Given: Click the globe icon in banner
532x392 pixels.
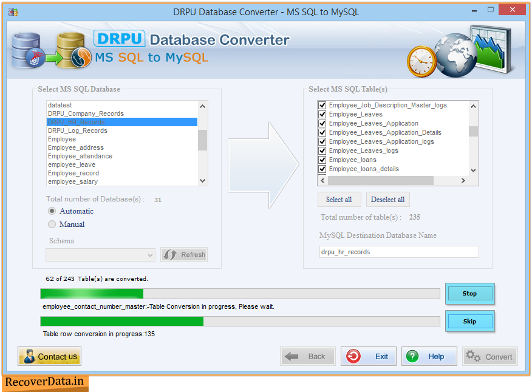Looking at the screenshot, I should (x=455, y=54).
